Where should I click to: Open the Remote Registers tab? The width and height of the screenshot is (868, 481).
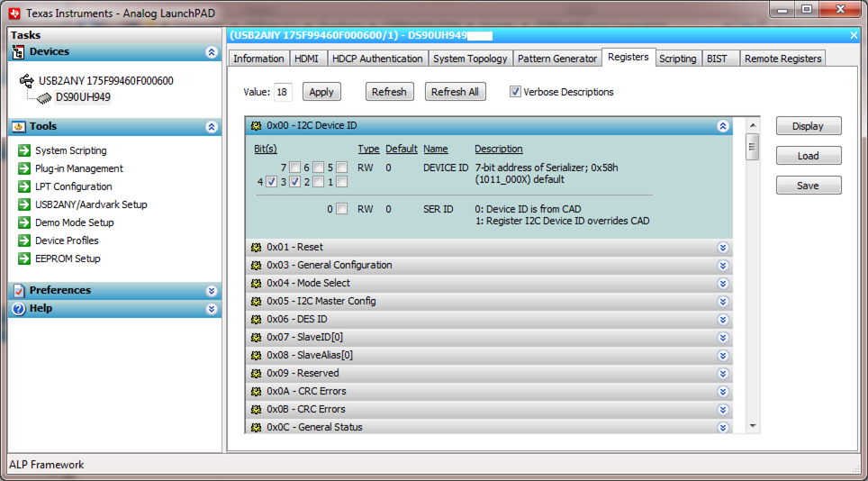point(782,59)
